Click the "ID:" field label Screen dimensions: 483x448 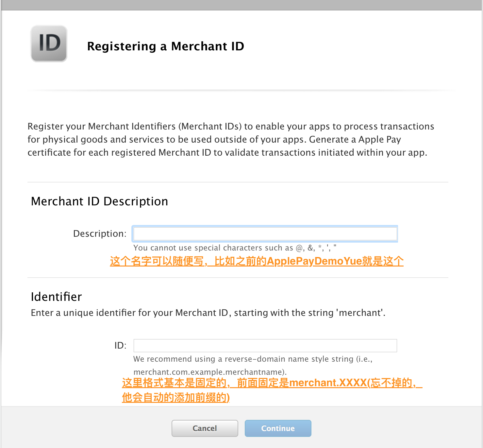coord(120,346)
